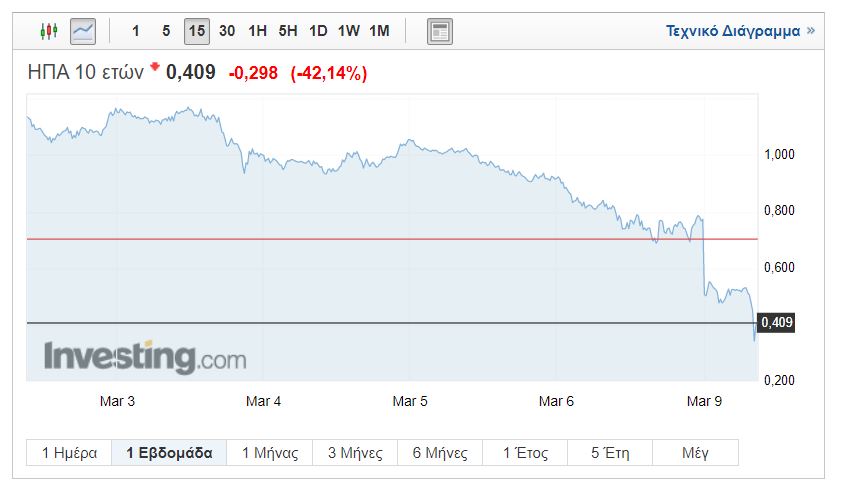Set the 5-minute interval
This screenshot has width=841, height=499.
(x=166, y=31)
